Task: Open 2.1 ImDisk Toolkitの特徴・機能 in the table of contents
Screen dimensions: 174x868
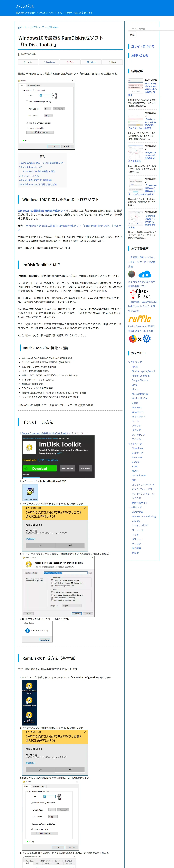Action: (39, 172)
